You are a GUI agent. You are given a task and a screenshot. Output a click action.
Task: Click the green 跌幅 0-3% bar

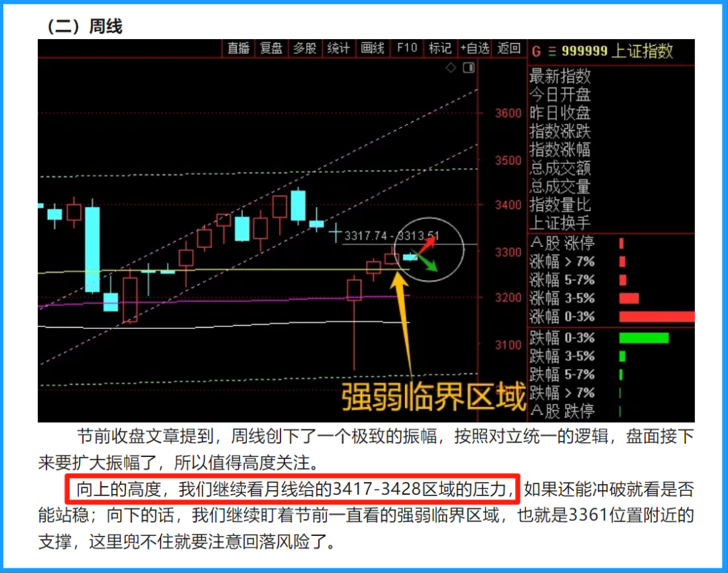644,338
